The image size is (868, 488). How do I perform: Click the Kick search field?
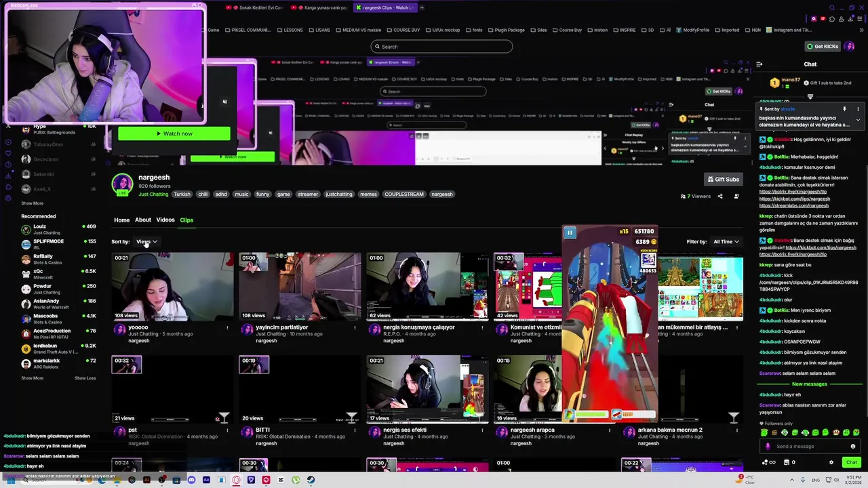pos(441,47)
